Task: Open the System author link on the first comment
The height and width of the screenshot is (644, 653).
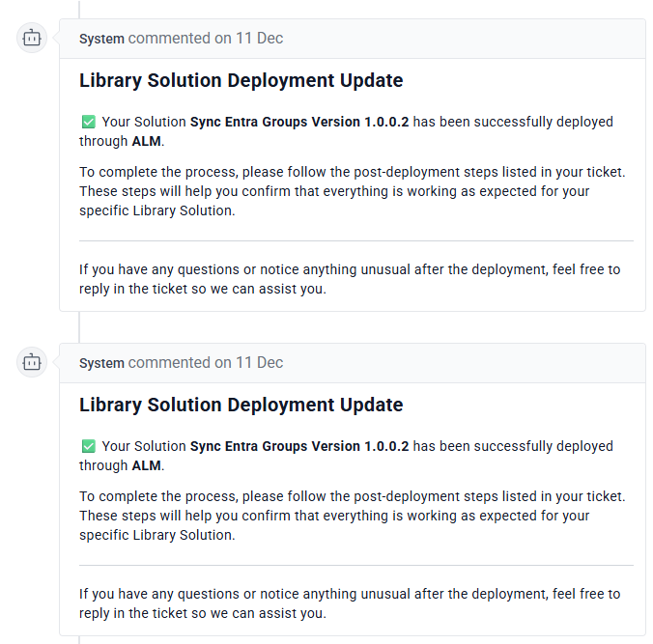Action: pyautogui.click(x=101, y=39)
